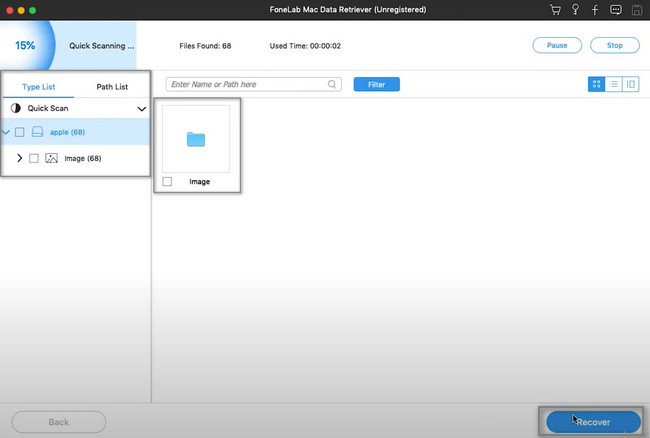Screen dimensions: 650x438
Task: Focus the Name or Path search field
Action: pos(253,84)
